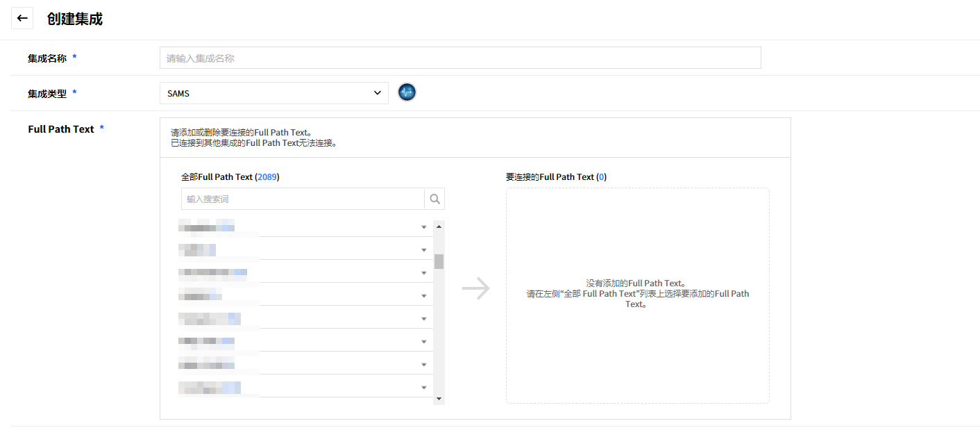This screenshot has height=428, width=980.
Task: Expand the third row's dropdown arrow
Action: (424, 273)
